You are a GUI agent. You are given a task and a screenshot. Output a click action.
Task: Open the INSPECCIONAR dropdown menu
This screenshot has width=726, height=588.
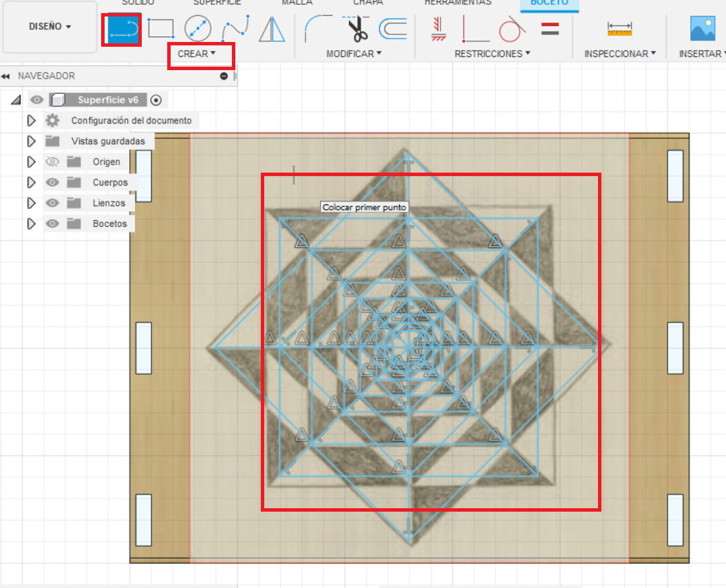point(620,54)
